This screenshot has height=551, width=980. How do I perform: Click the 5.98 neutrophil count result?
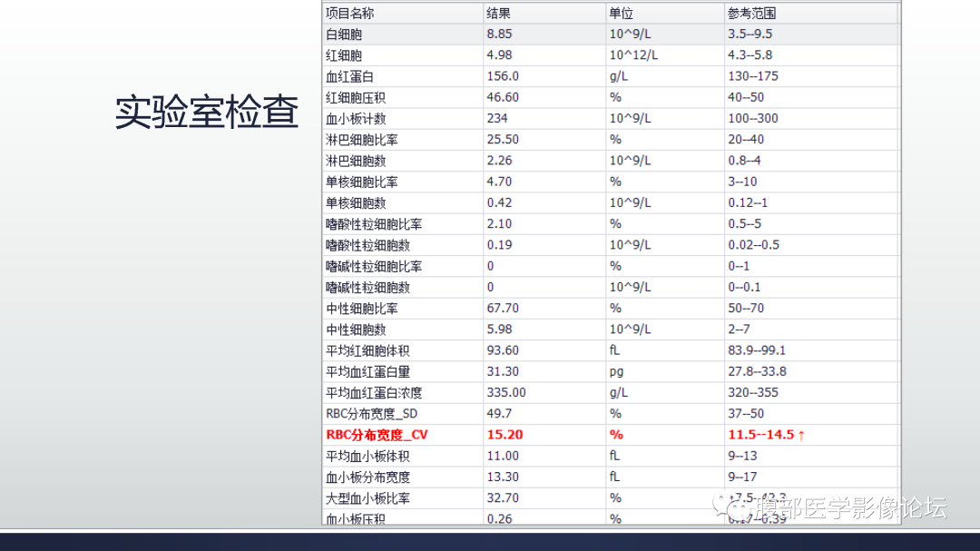(x=499, y=330)
